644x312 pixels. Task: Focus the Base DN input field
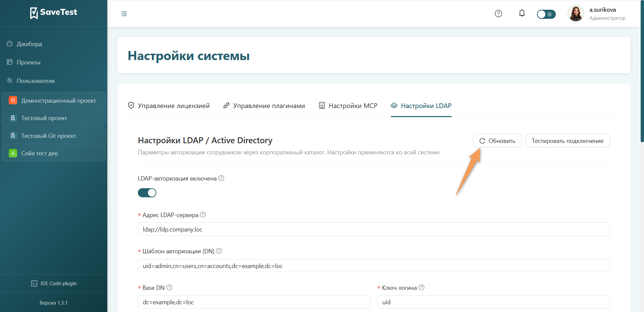point(254,302)
